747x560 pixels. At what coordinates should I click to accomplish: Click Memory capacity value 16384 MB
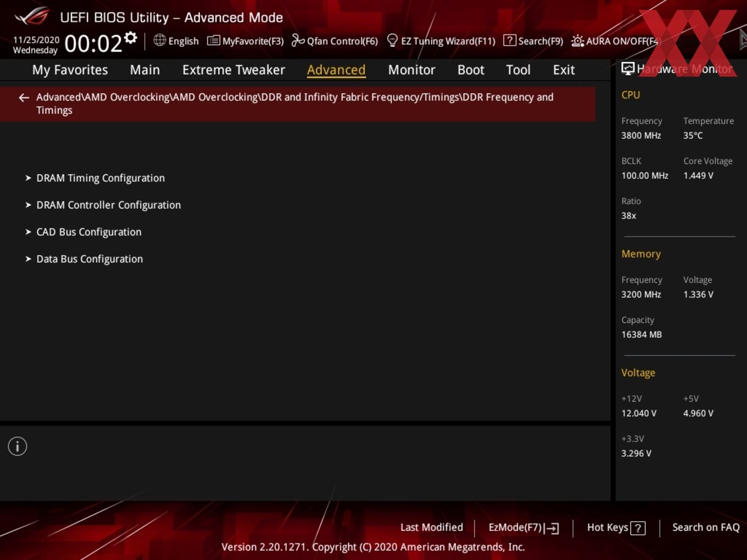(x=642, y=334)
